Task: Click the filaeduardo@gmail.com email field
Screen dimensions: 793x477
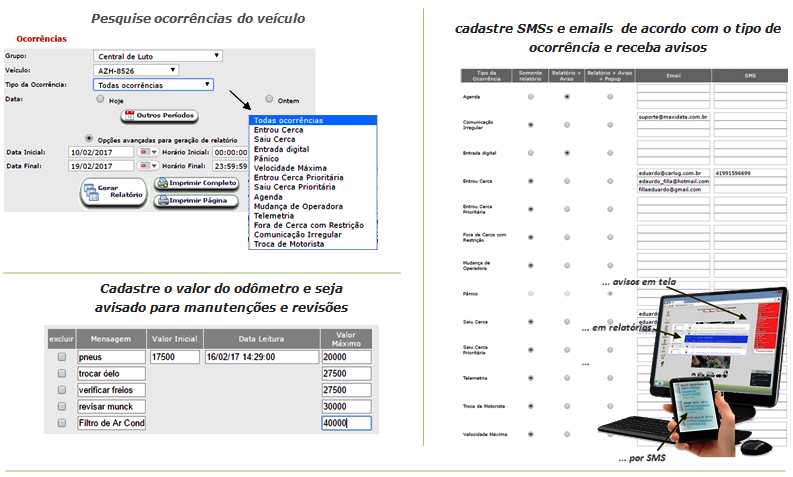Action: [673, 189]
